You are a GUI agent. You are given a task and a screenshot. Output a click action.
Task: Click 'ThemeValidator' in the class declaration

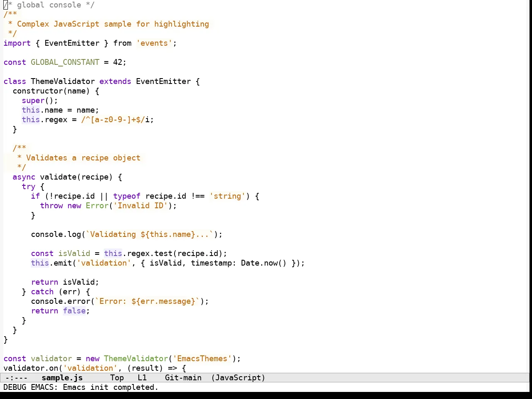(x=63, y=81)
